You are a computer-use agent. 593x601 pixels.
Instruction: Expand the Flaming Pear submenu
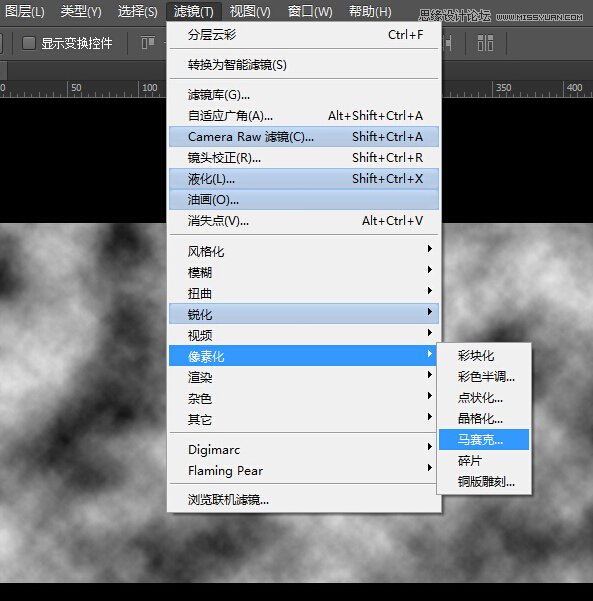(304, 471)
